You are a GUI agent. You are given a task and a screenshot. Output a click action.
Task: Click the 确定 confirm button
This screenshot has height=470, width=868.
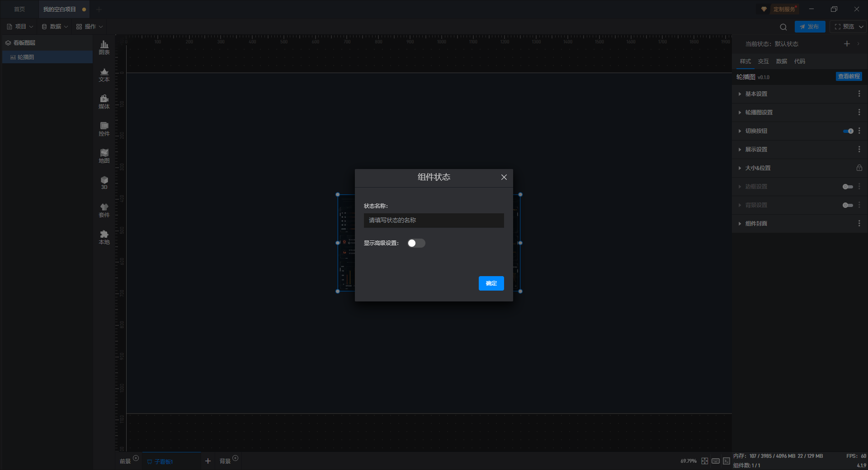(491, 283)
